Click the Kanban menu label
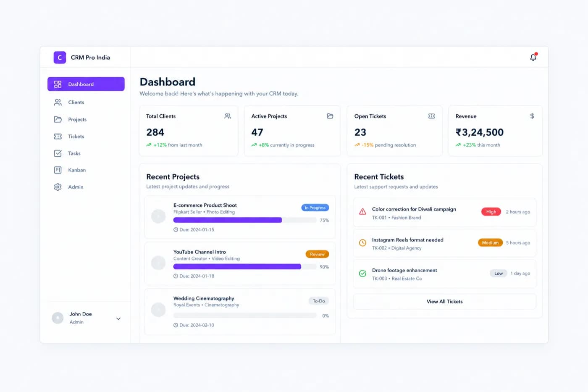588x392 pixels. (77, 170)
